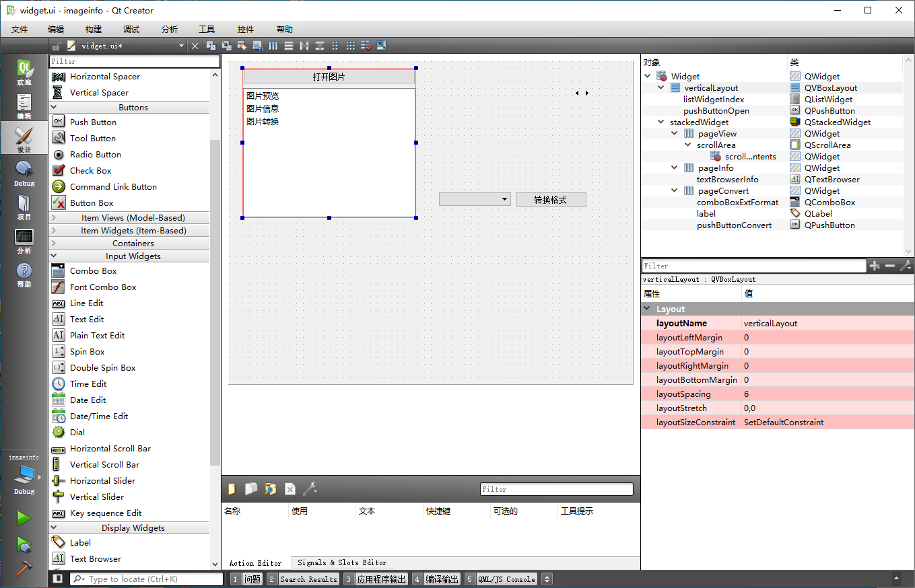The width and height of the screenshot is (915, 588).
Task: Click the New action icon in Action Editor
Action: [x=231, y=489]
